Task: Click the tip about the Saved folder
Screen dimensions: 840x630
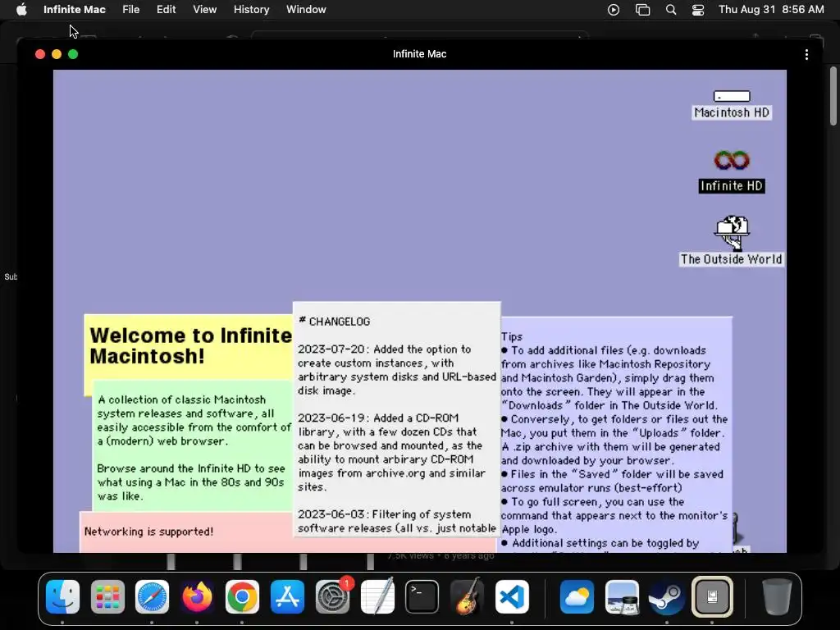Action: pyautogui.click(x=612, y=481)
